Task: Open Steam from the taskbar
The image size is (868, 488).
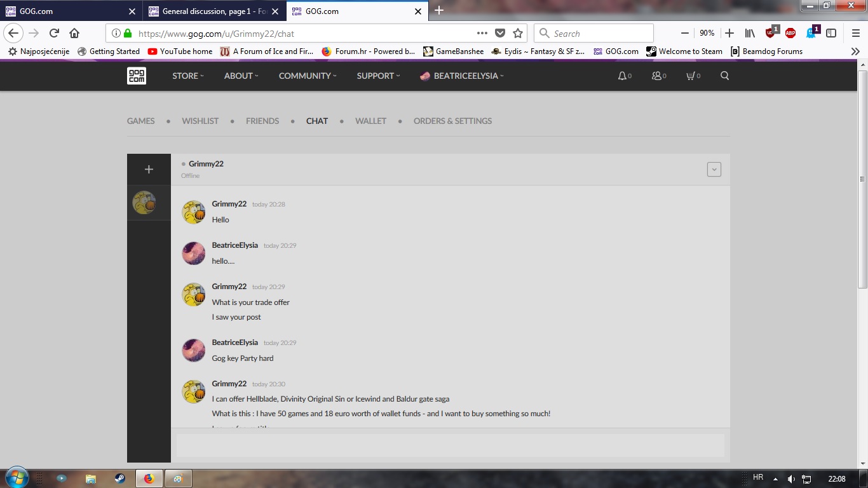Action: [119, 478]
